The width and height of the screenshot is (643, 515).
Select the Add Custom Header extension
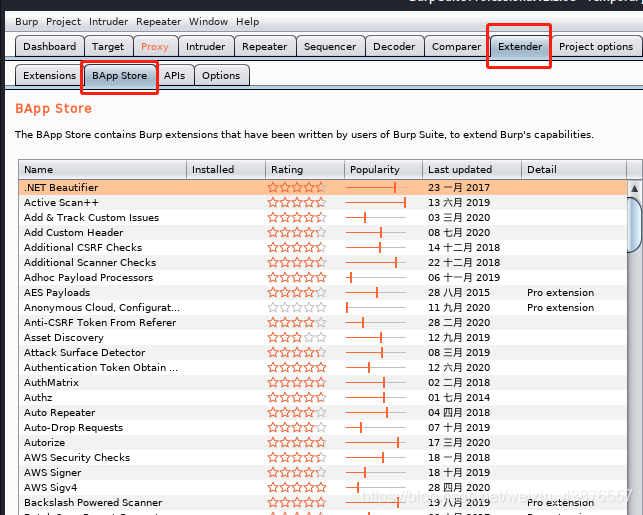[x=323, y=232]
